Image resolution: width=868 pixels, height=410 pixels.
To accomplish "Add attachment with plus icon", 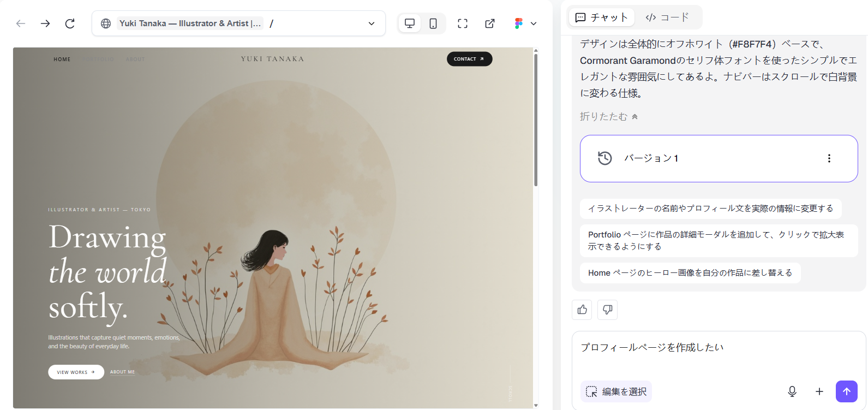I will coord(819,391).
